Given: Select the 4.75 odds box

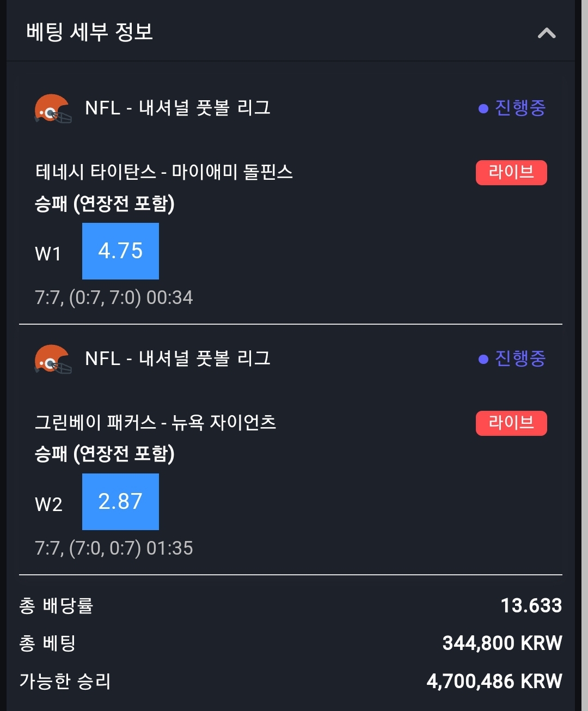Looking at the screenshot, I should (120, 251).
